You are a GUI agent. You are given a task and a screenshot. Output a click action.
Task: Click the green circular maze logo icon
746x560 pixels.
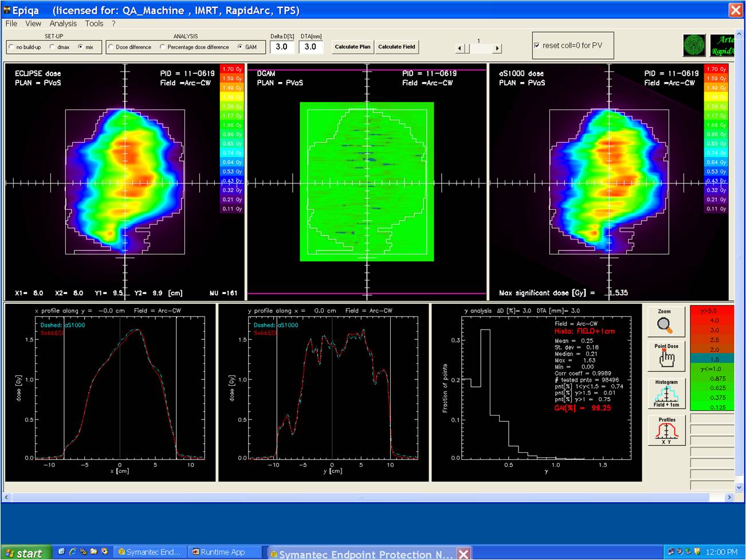click(694, 46)
